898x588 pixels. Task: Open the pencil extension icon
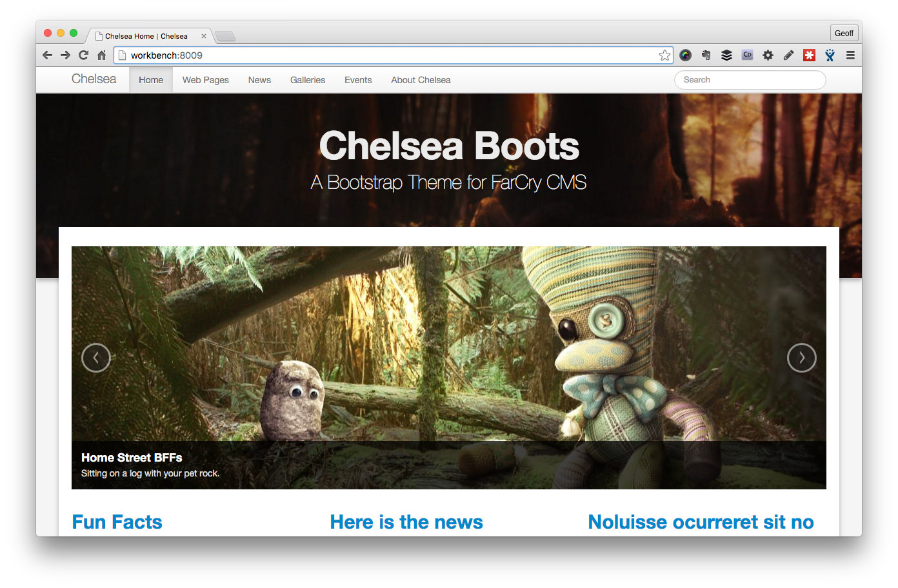click(788, 55)
